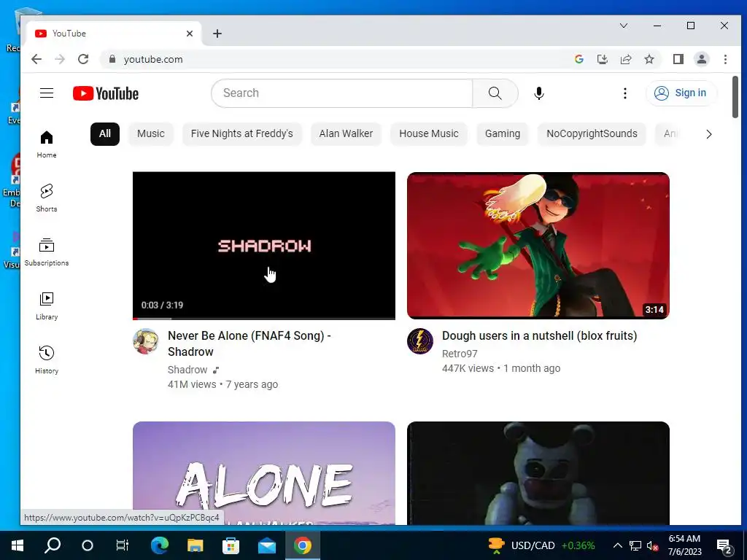Open Chrome profile avatar
Image resolution: width=747 pixels, height=560 pixels.
(702, 59)
